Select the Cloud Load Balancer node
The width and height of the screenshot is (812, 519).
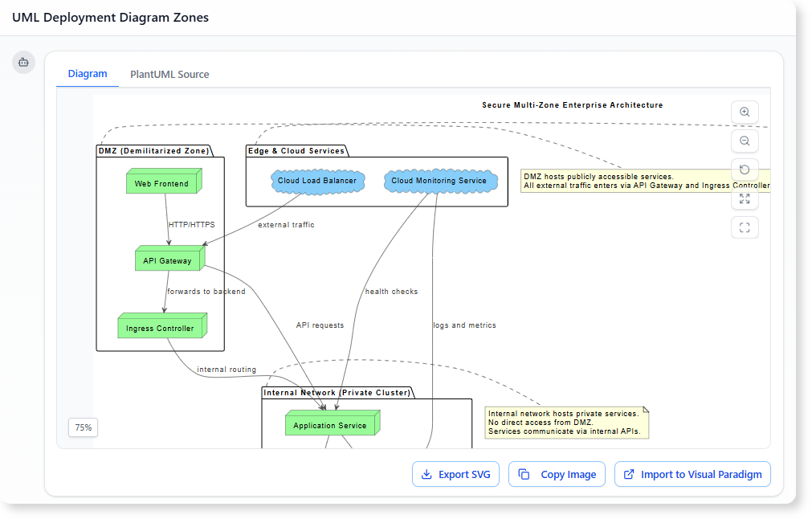316,181
